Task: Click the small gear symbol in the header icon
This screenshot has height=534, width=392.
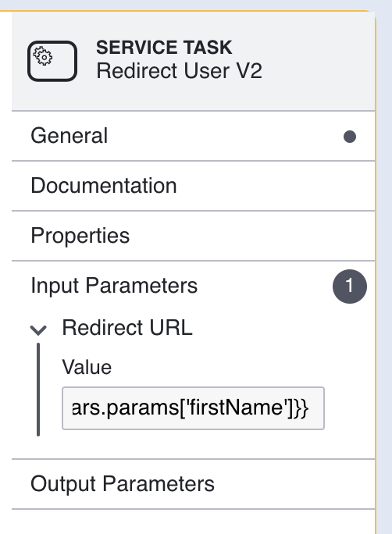Action: (43, 56)
